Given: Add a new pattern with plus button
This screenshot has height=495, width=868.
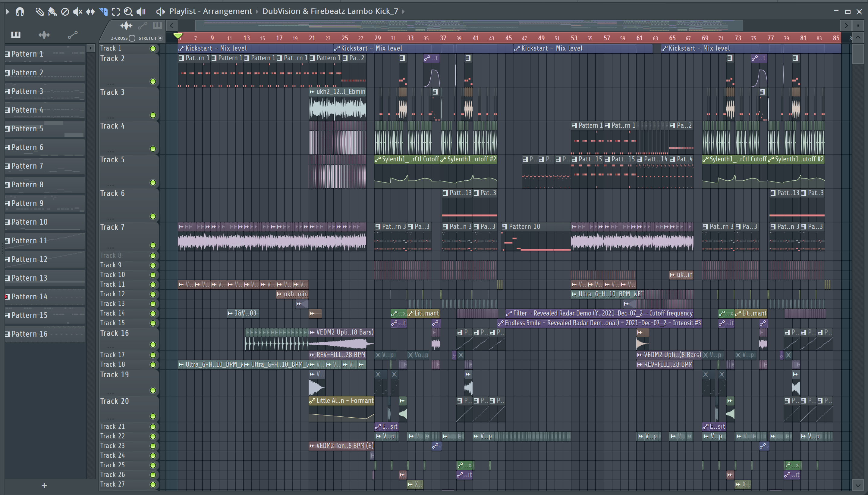Looking at the screenshot, I should (44, 485).
